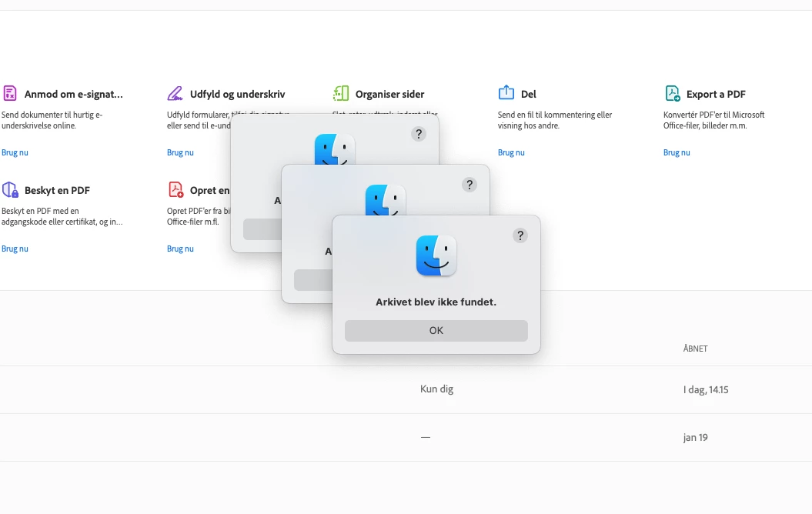This screenshot has width=812, height=514.
Task: Click Brug nu under Anmod om e-signatur
Action: (15, 152)
